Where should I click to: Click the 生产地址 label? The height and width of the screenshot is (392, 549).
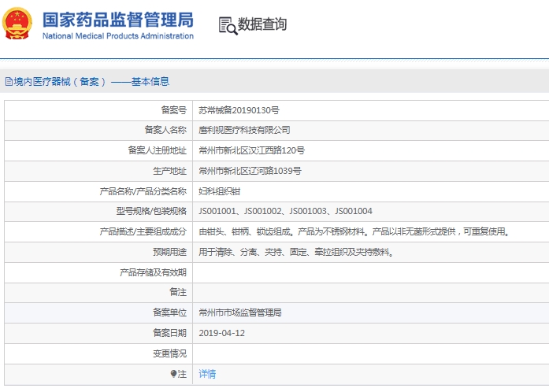[170, 171]
